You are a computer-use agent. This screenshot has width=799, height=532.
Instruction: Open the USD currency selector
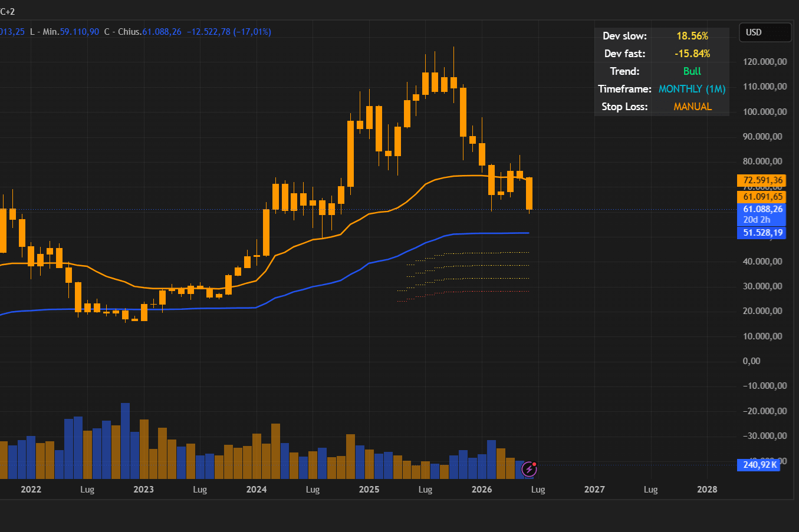coord(765,32)
